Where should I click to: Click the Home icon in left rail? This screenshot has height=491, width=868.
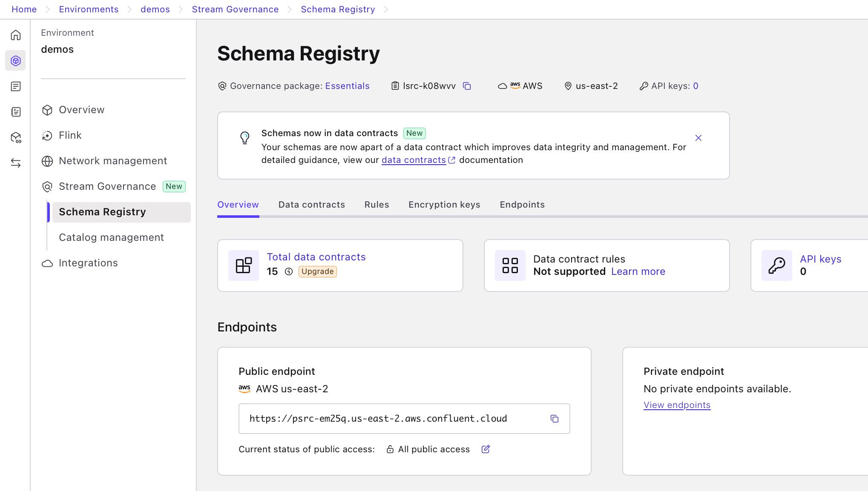click(16, 35)
